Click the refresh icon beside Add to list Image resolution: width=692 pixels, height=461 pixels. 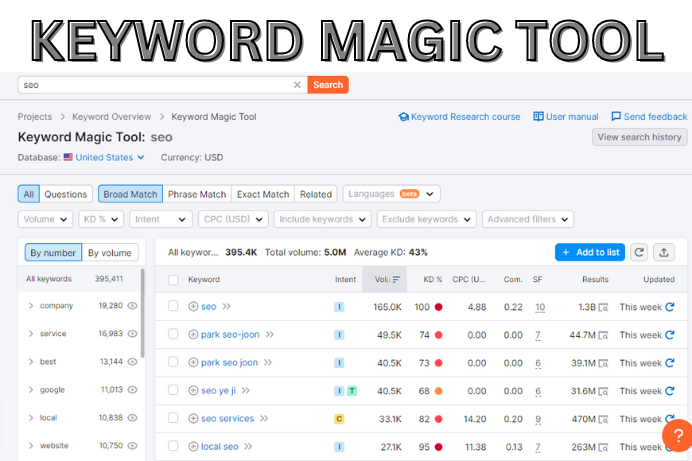(639, 252)
